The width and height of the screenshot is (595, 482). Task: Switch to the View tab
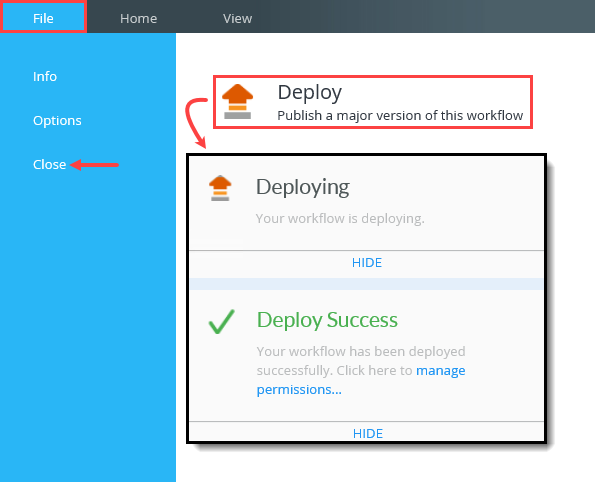pyautogui.click(x=238, y=18)
